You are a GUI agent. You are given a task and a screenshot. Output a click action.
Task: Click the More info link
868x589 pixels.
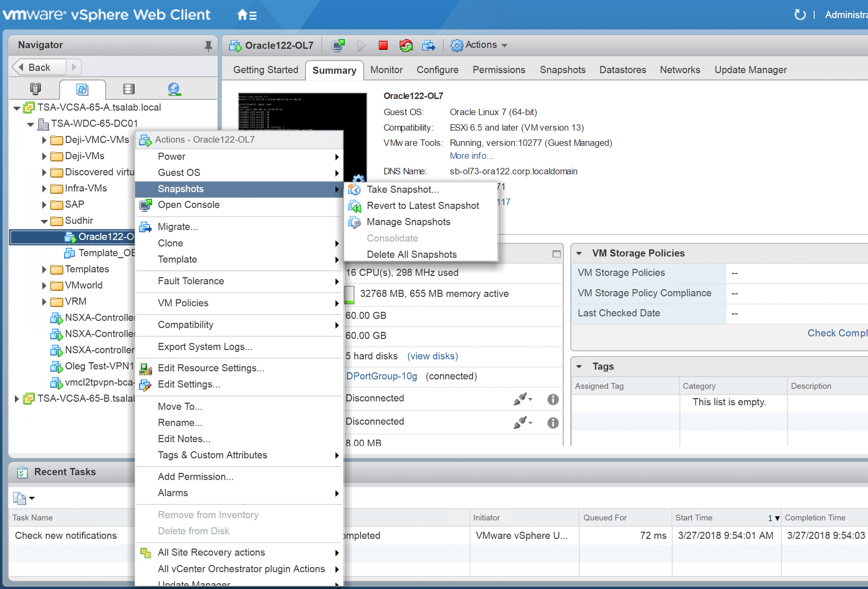[471, 156]
